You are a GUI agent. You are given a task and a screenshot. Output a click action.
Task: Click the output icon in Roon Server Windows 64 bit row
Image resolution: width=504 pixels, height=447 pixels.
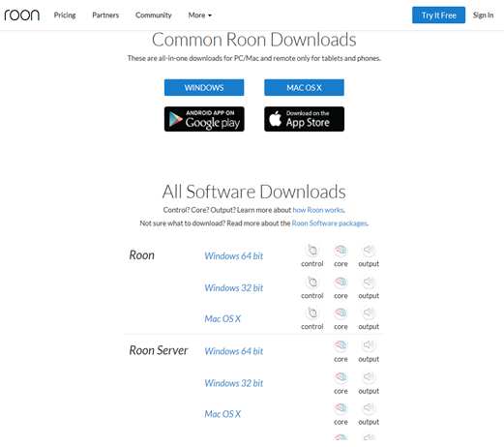[369, 345]
